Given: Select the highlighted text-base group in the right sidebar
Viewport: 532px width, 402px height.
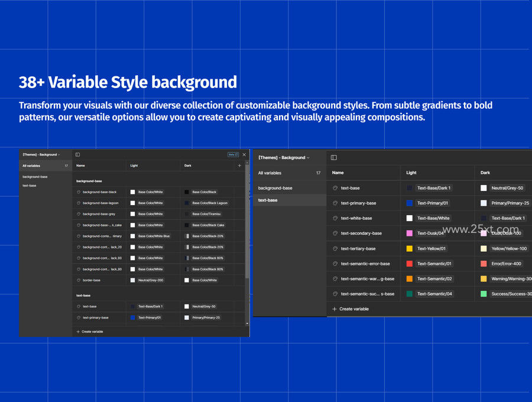Looking at the screenshot, I should pyautogui.click(x=290, y=200).
